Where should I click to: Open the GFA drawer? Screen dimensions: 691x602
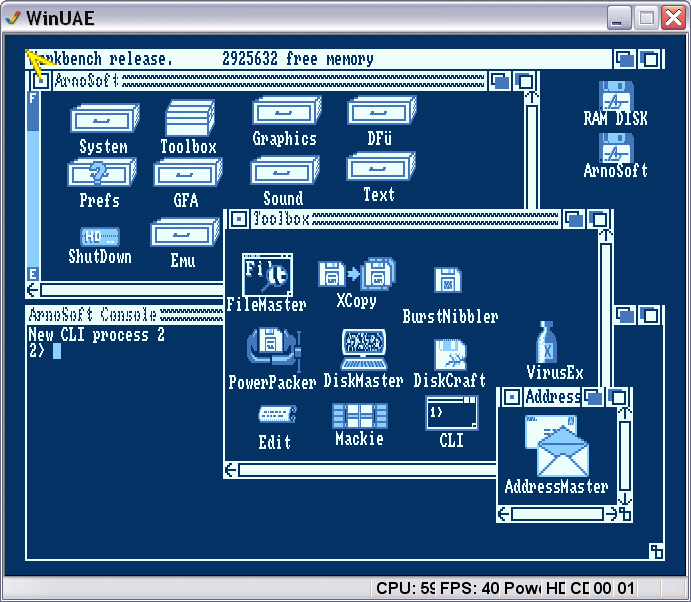[188, 173]
